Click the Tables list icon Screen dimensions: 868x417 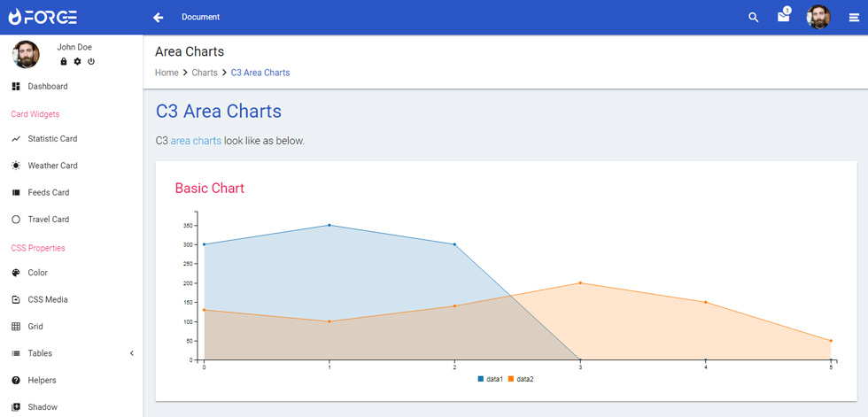click(x=16, y=353)
